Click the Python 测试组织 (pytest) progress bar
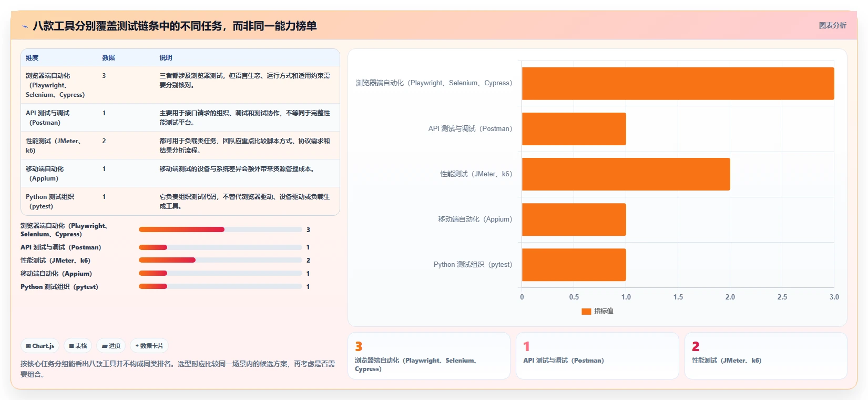The width and height of the screenshot is (868, 400). (220, 286)
